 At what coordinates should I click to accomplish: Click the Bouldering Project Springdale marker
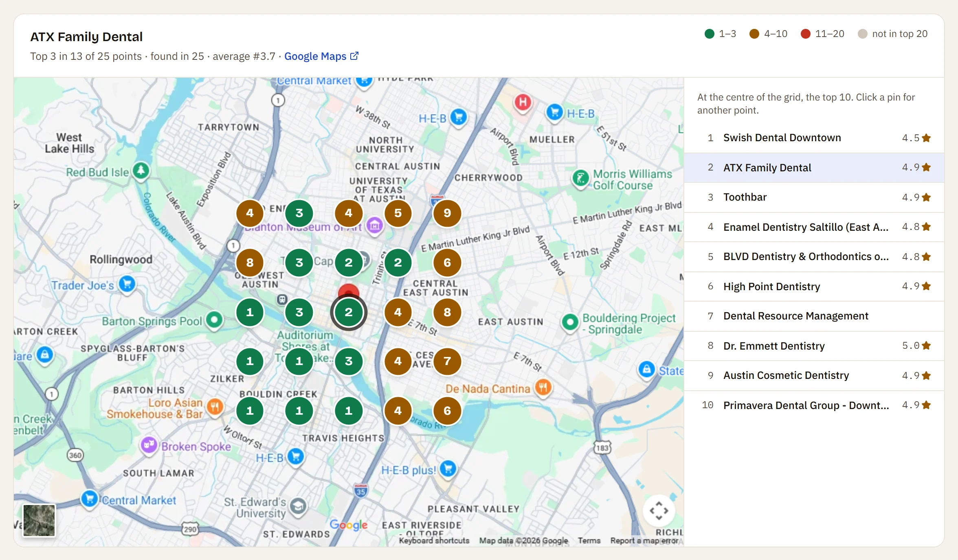tap(570, 322)
